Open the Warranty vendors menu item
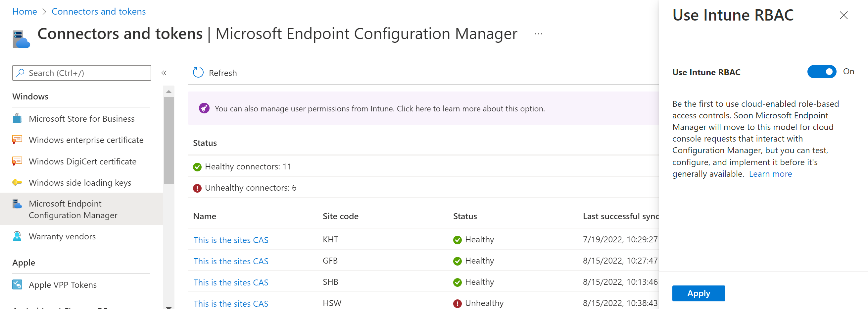This screenshot has width=868, height=309. click(x=62, y=236)
